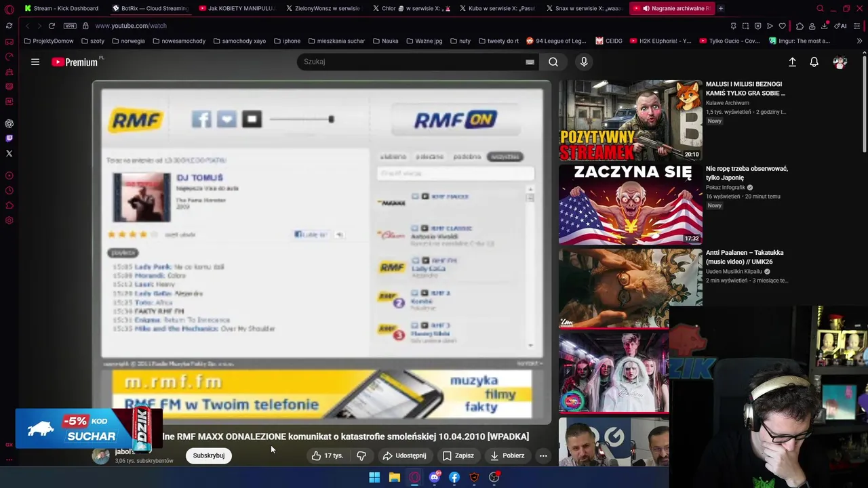Viewport: 868px width, 488px height.
Task: Open sidebar settings gear
Action: coord(9,220)
